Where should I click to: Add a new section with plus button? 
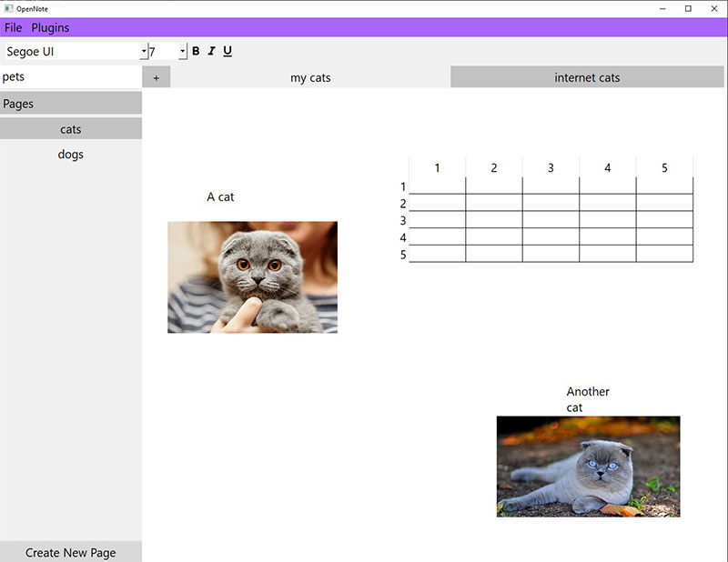(156, 77)
